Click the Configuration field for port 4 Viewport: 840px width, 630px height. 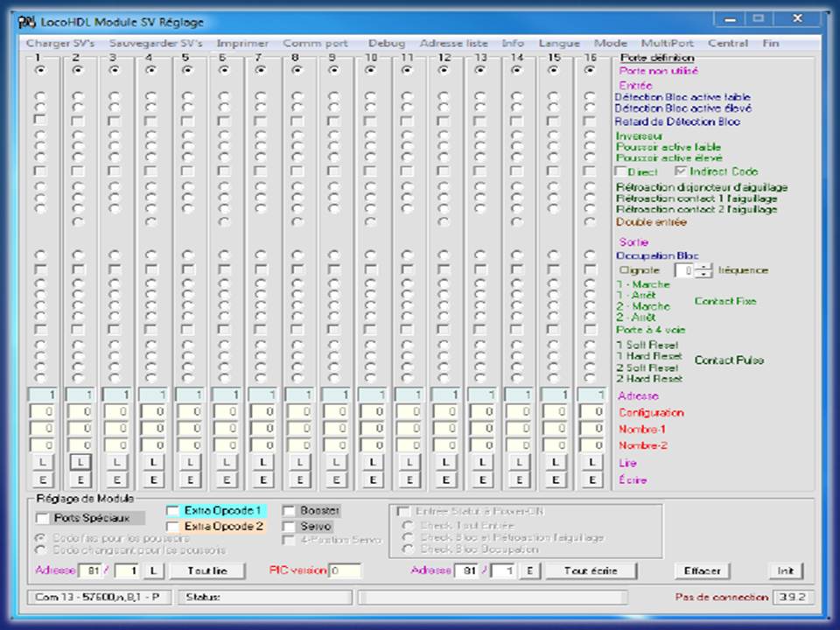pos(152,411)
